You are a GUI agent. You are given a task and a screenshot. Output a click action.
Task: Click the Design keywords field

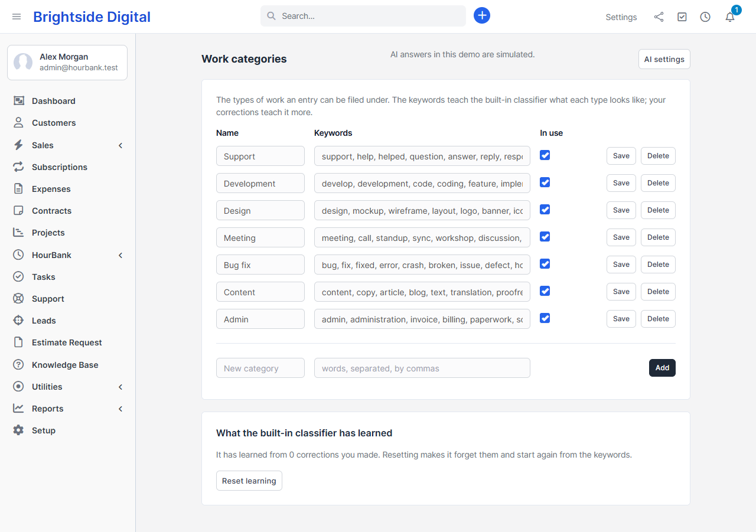[422, 210]
